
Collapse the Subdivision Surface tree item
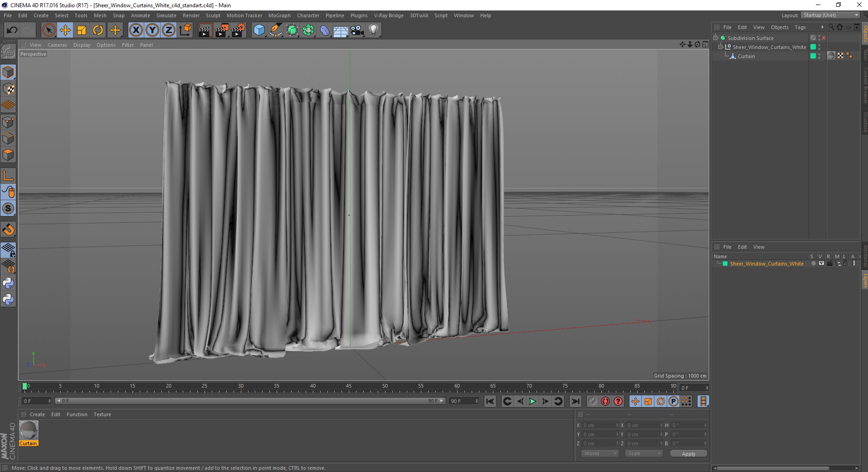(x=716, y=38)
